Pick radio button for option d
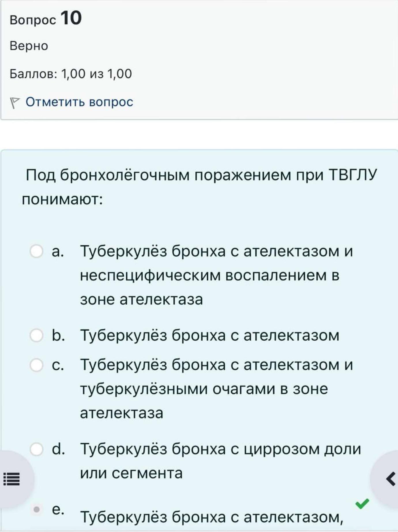The height and width of the screenshot is (532, 398). [37, 449]
